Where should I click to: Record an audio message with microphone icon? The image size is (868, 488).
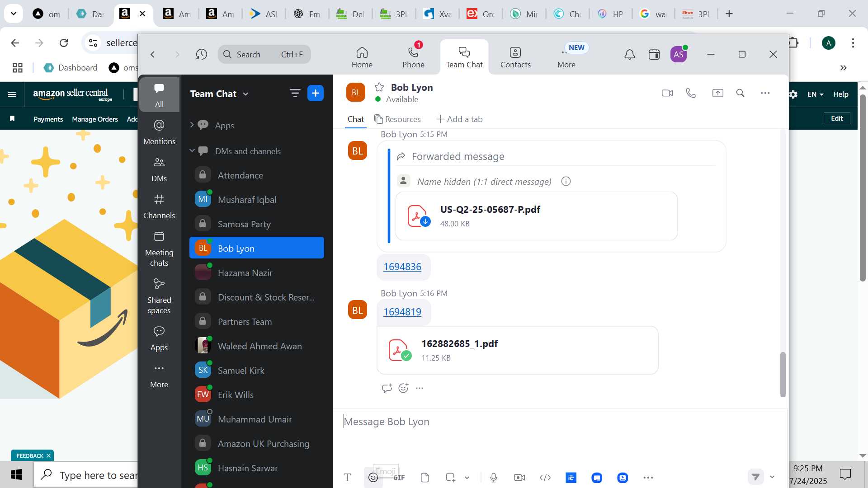494,478
